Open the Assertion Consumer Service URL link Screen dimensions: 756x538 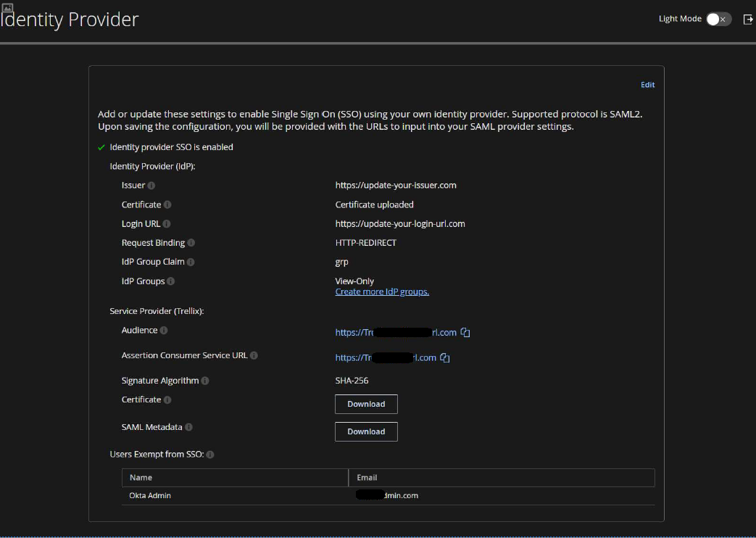[x=386, y=357]
